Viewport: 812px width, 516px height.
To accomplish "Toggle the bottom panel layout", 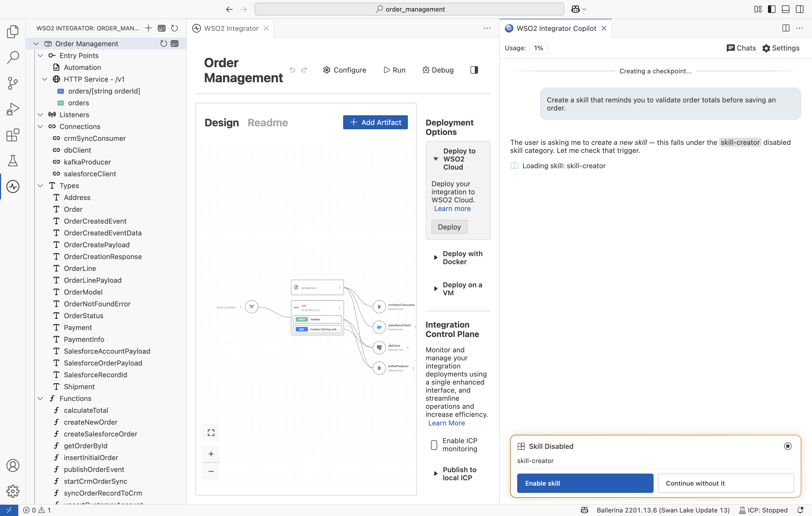I will [785, 9].
